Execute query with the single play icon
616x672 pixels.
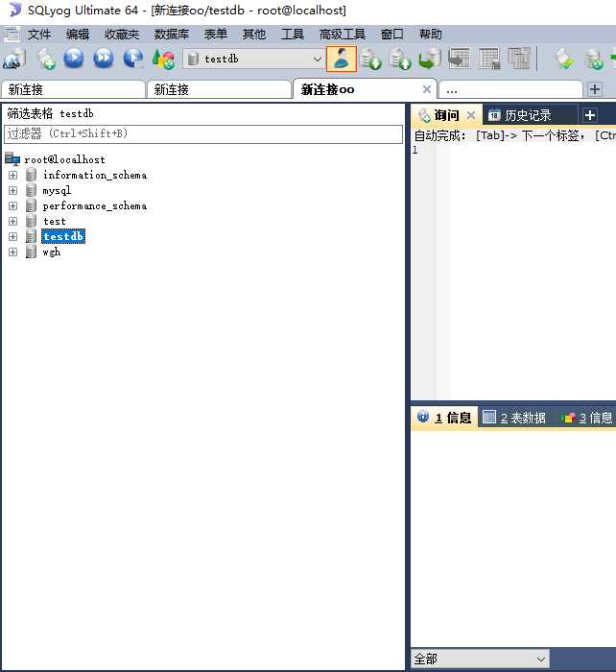coord(74,59)
